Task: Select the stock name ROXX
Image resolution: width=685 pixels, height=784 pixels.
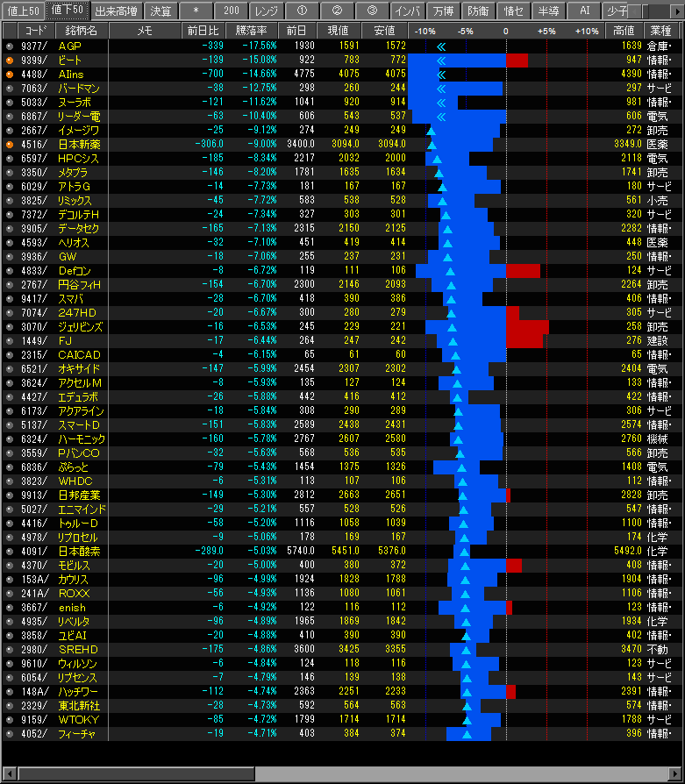Action: click(x=74, y=594)
